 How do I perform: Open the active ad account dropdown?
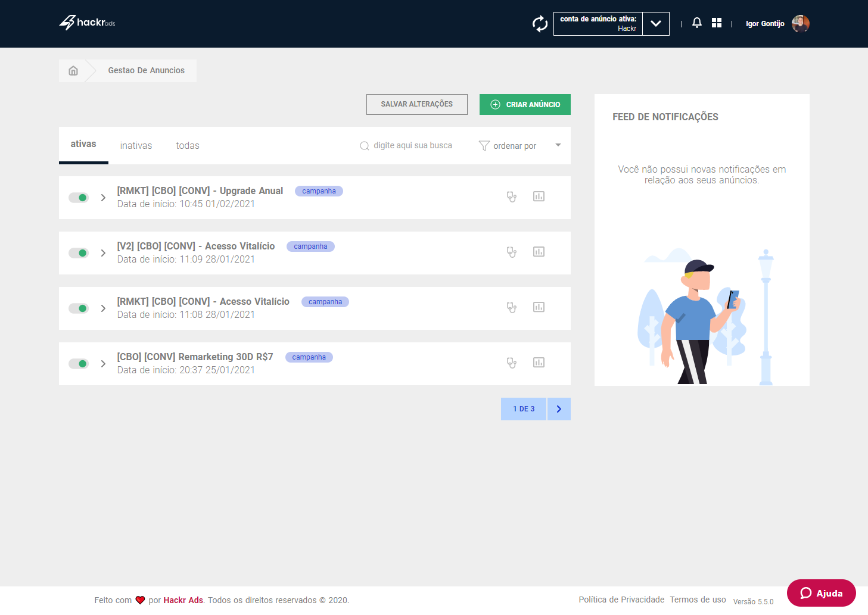click(655, 24)
